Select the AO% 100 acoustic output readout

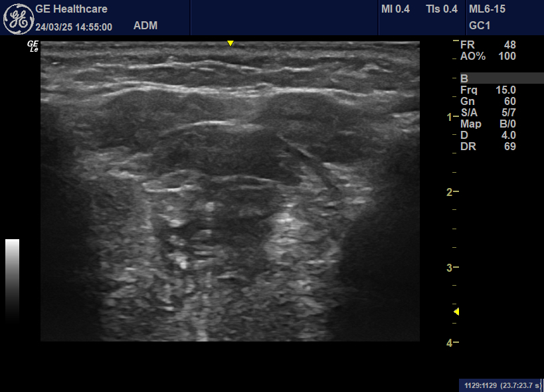point(487,56)
